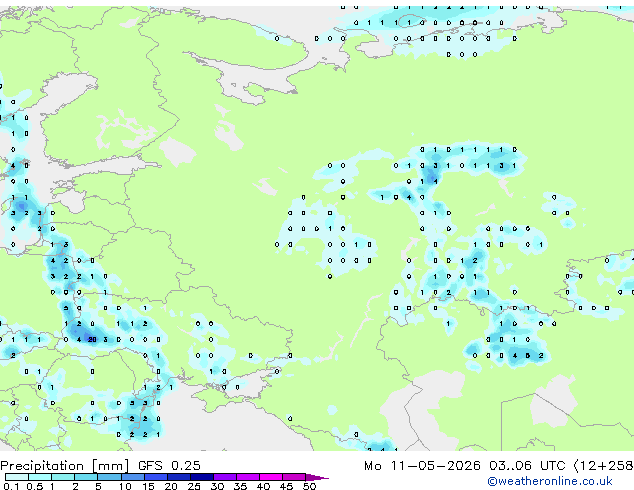Click the 1–2 mm legend color box
The image size is (634, 490).
point(63,477)
